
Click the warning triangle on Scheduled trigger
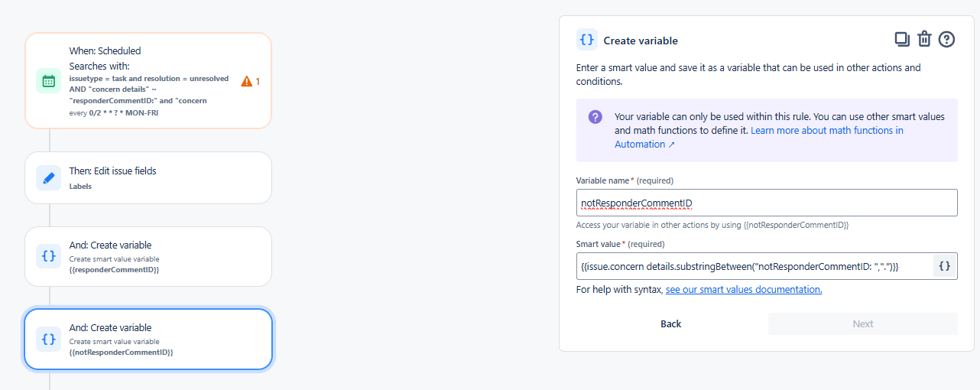pyautogui.click(x=246, y=81)
